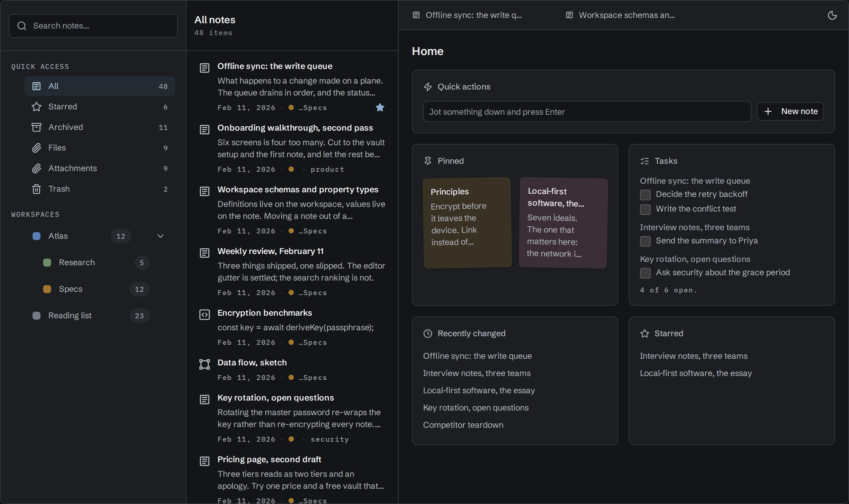Click the Atlas blue color swatch
The image size is (849, 504).
point(36,236)
